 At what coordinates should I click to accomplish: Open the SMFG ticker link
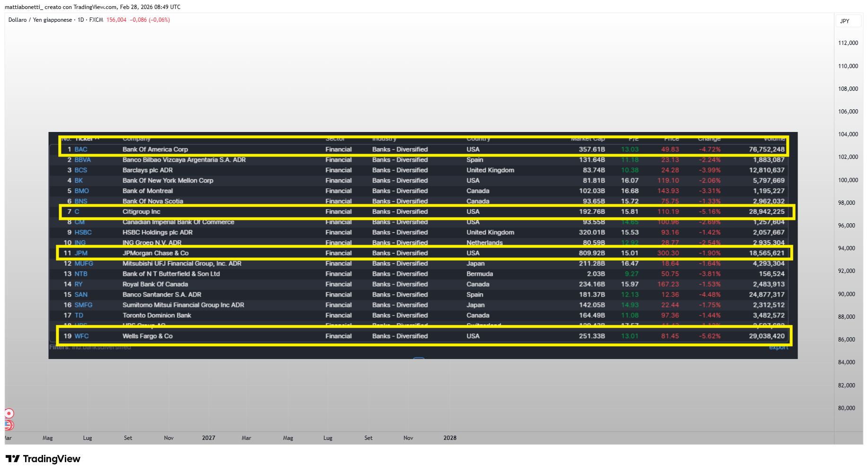pyautogui.click(x=83, y=306)
